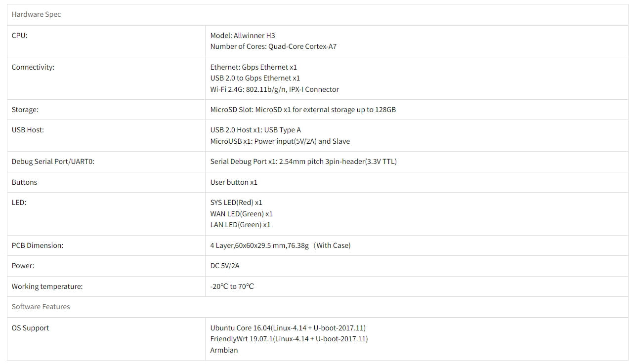Click the Wi-Fi 2.4G specification line

(x=274, y=89)
